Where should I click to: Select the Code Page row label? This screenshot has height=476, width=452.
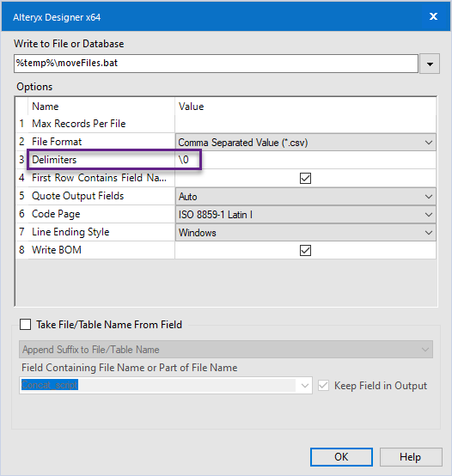(x=56, y=214)
